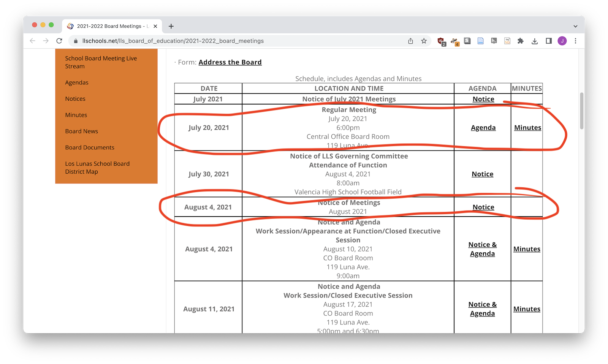Image resolution: width=608 pixels, height=364 pixels.
Task: Open the uBlock Origin extension
Action: (x=441, y=41)
